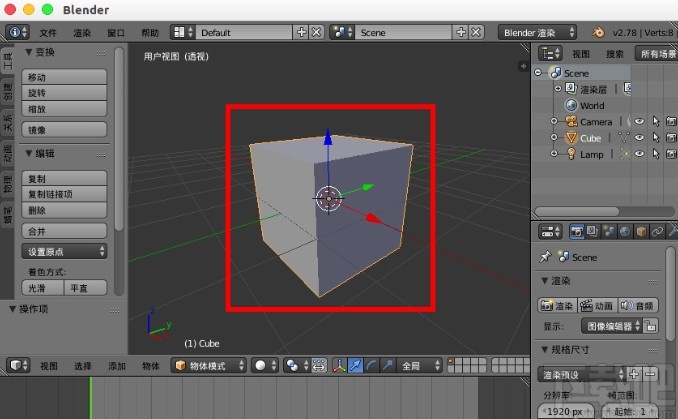Open Render properties tab (camera icon)
678x419 pixels.
(x=576, y=232)
